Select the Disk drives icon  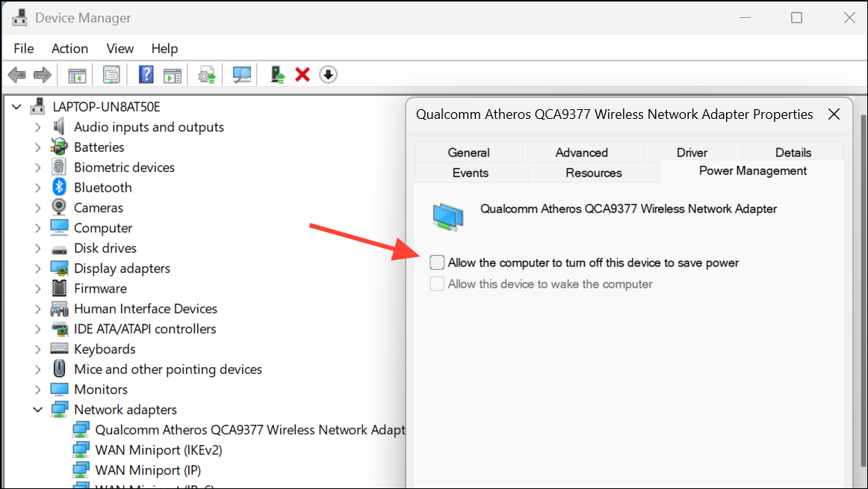point(59,249)
